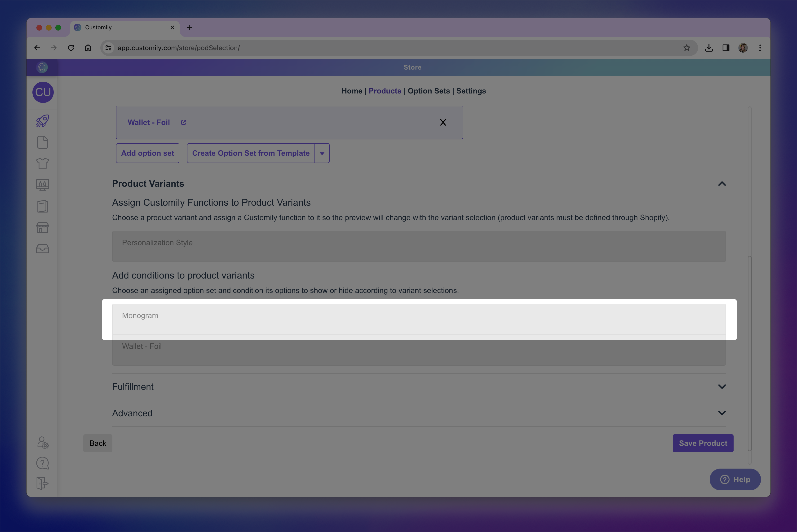Collapse the Product Variants section
Image resolution: width=797 pixels, height=532 pixels.
(x=722, y=184)
